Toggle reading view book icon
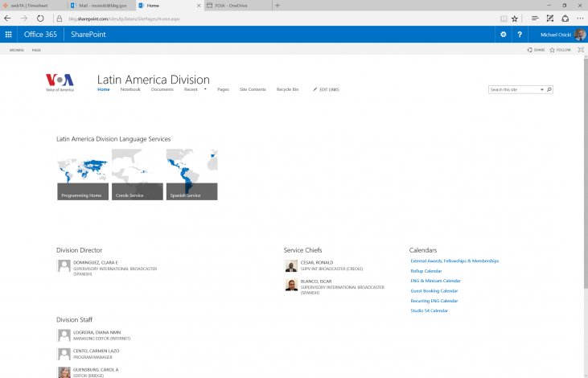 (x=504, y=18)
